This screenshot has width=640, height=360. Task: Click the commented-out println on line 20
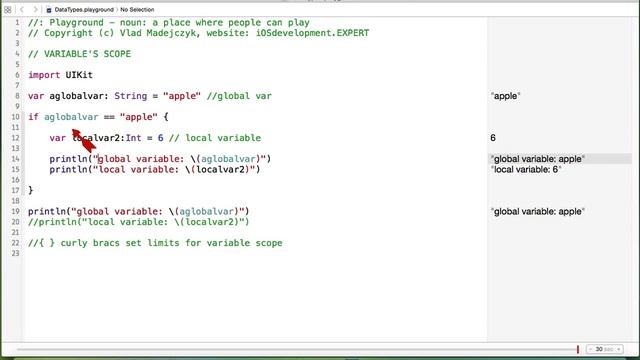pos(139,222)
